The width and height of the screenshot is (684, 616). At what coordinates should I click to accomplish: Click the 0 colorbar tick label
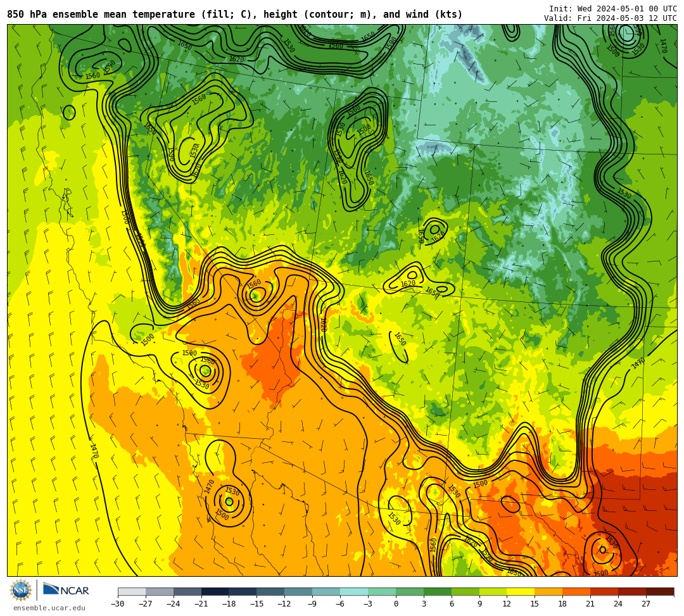click(396, 604)
